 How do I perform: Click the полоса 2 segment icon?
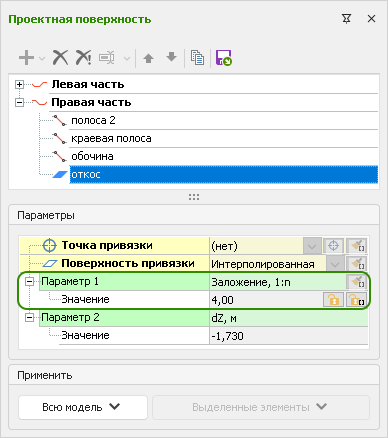click(x=60, y=120)
